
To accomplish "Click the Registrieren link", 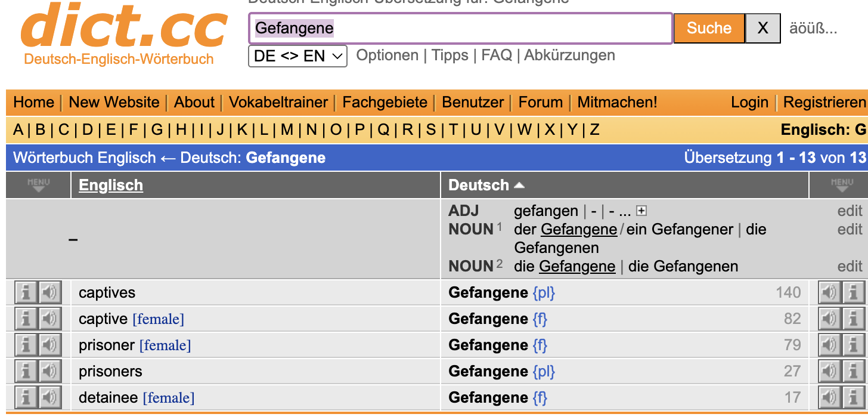I will 824,102.
